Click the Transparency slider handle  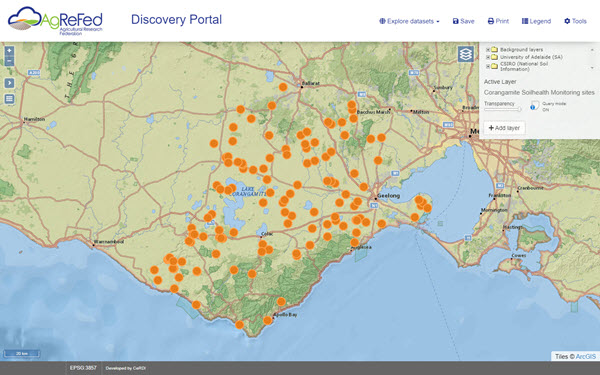pos(519,109)
